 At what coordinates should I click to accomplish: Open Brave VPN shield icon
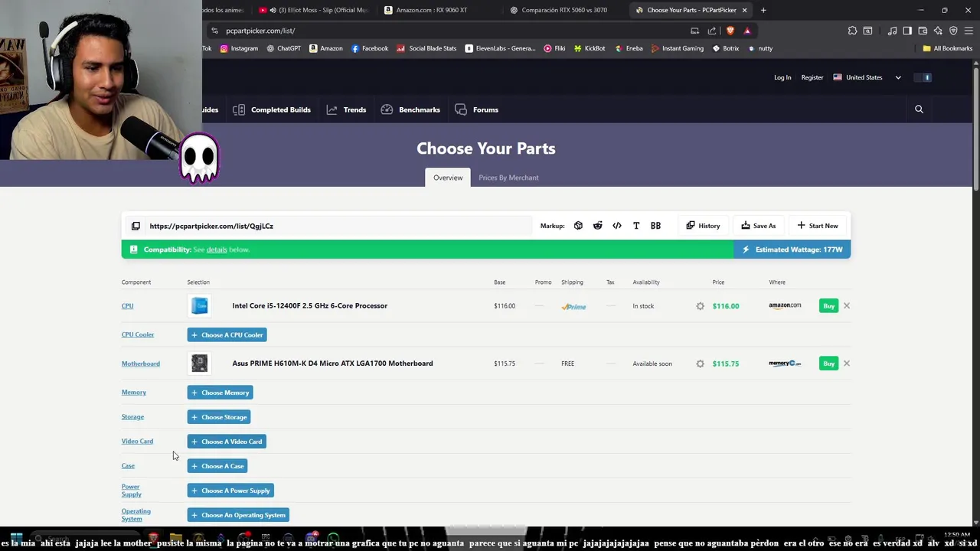953,31
